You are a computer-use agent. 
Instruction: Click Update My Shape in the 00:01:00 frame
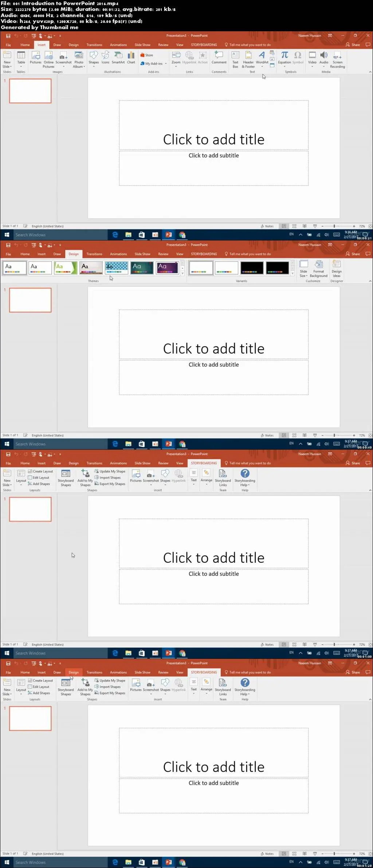point(110,471)
